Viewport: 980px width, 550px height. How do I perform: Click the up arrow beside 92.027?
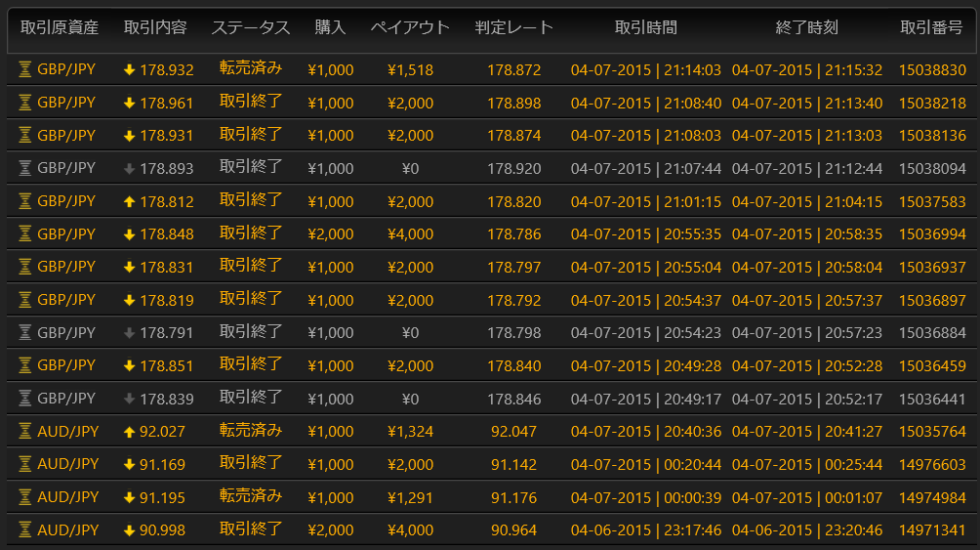[x=129, y=431]
